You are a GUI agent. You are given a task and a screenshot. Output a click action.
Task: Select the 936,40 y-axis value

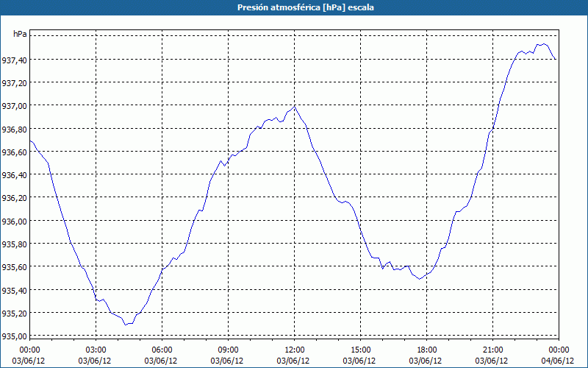coord(14,175)
